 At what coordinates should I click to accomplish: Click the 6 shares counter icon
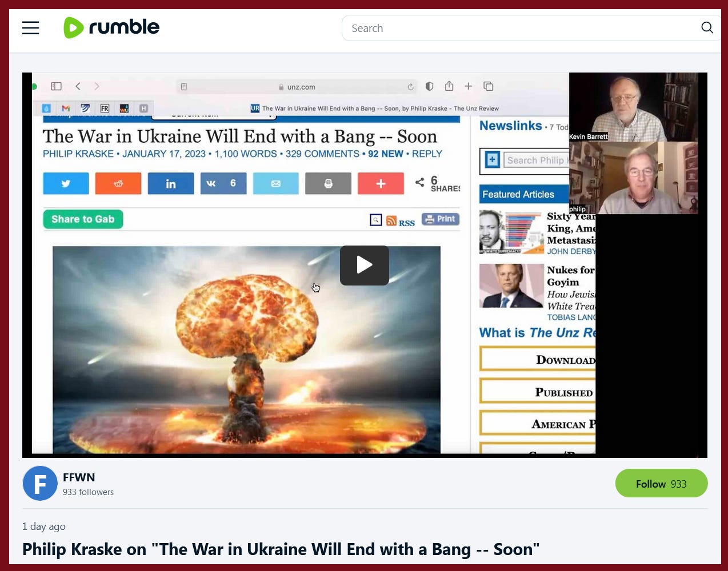click(420, 182)
